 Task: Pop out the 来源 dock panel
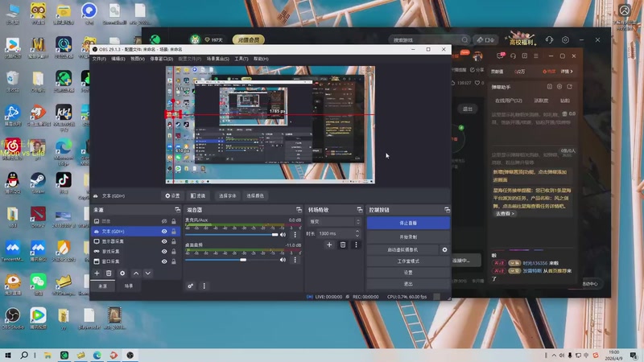click(x=177, y=210)
